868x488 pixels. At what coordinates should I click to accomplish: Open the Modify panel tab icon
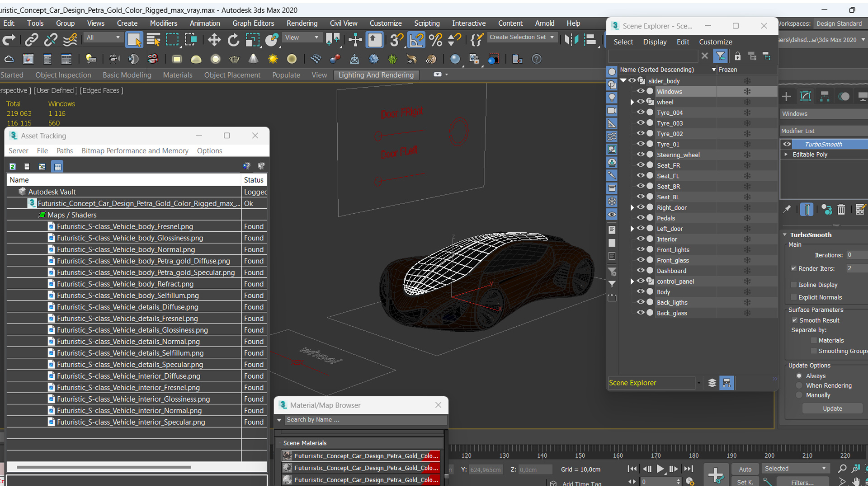tap(806, 96)
